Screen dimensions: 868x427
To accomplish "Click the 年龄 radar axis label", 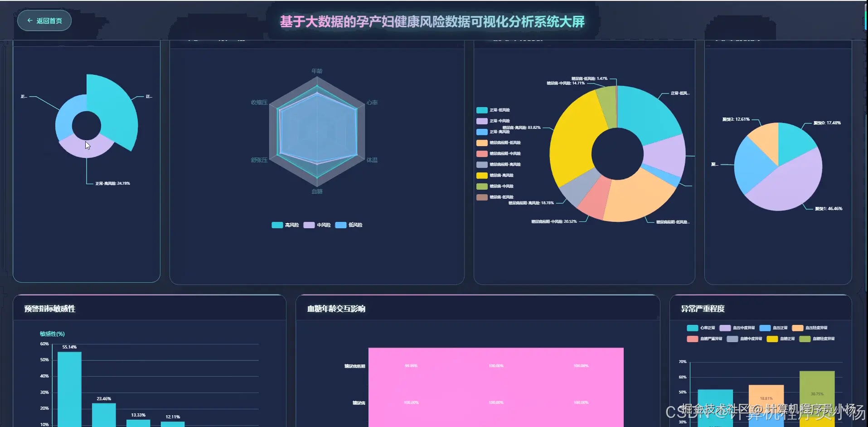I will click(x=317, y=71).
